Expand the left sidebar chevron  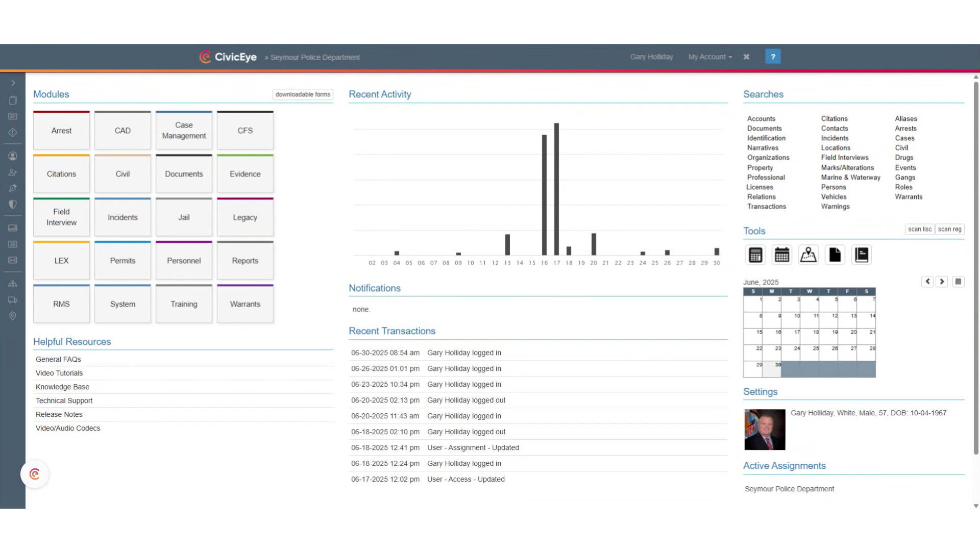pyautogui.click(x=13, y=83)
